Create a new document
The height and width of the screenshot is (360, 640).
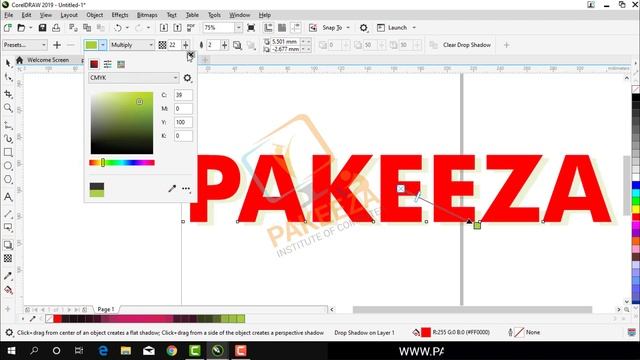[8, 28]
